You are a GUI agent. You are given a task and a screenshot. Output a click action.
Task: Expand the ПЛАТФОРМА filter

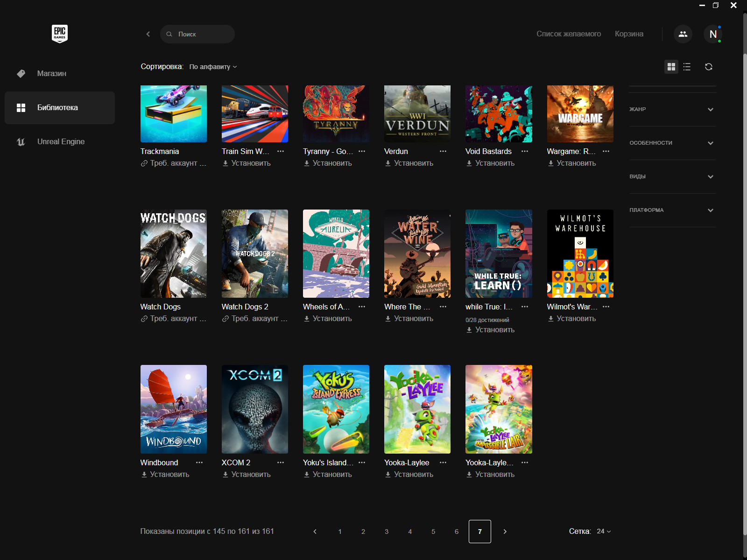(672, 210)
